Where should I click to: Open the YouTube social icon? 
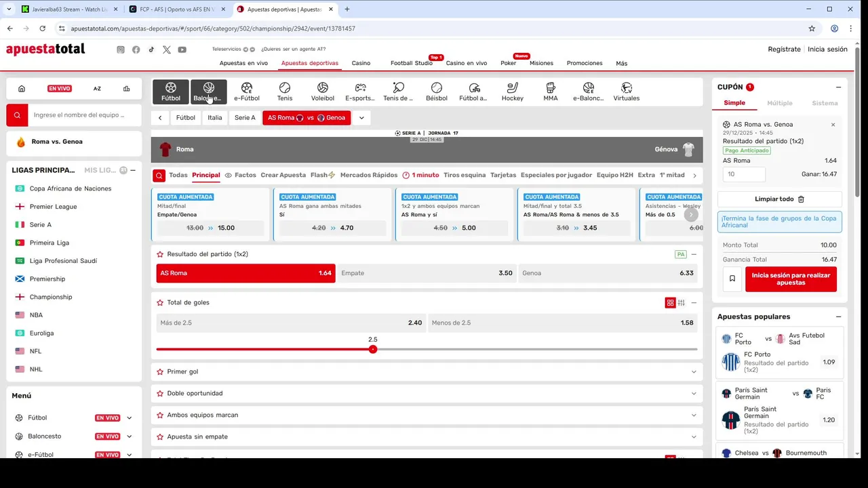point(182,49)
